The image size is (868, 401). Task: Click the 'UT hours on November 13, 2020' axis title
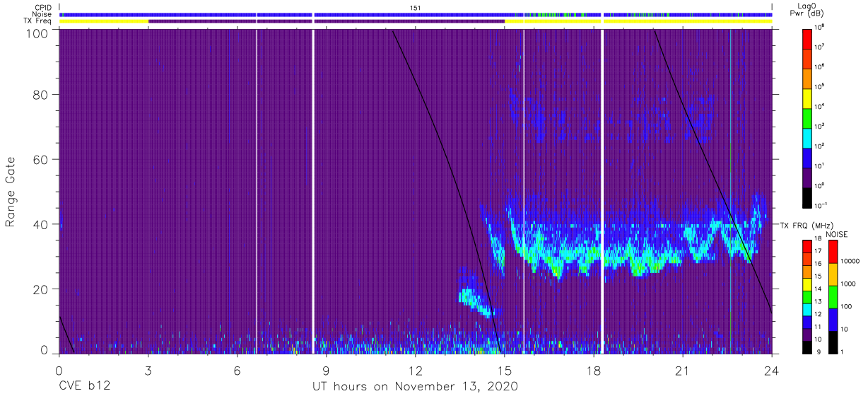pyautogui.click(x=415, y=387)
